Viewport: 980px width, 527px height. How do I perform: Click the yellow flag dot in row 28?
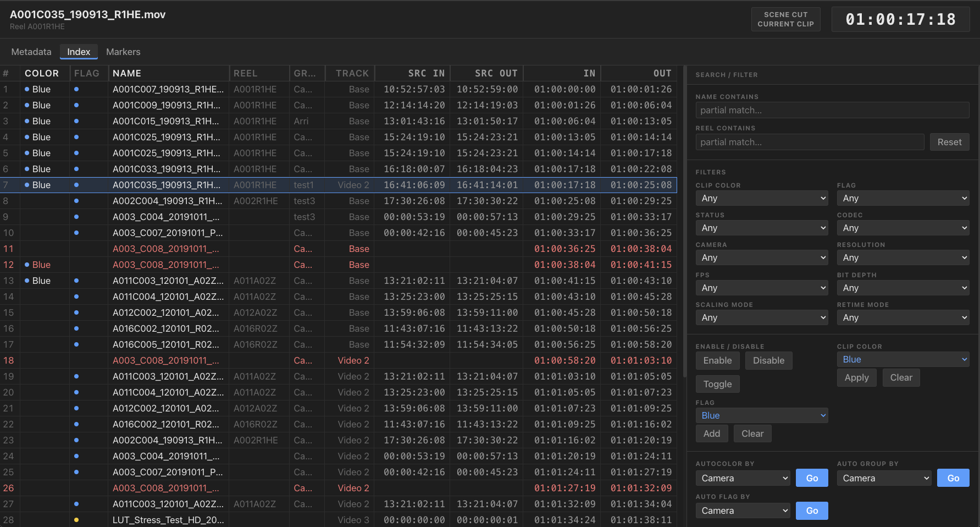[76, 520]
